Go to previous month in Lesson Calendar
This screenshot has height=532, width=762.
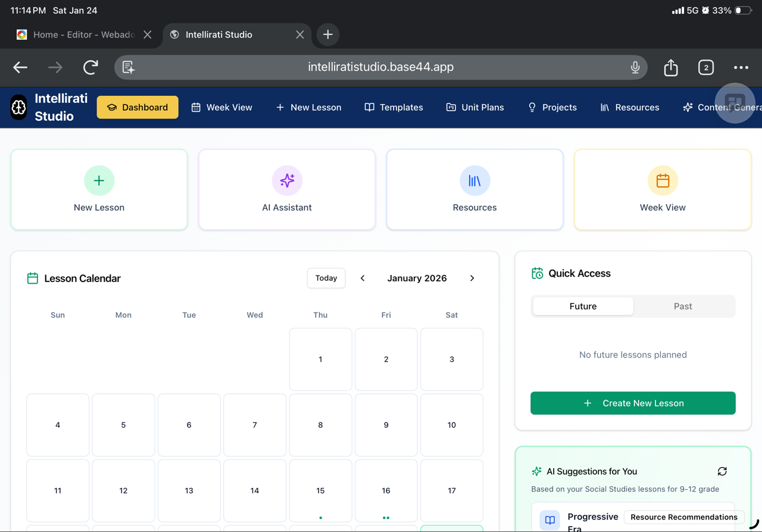pyautogui.click(x=363, y=278)
